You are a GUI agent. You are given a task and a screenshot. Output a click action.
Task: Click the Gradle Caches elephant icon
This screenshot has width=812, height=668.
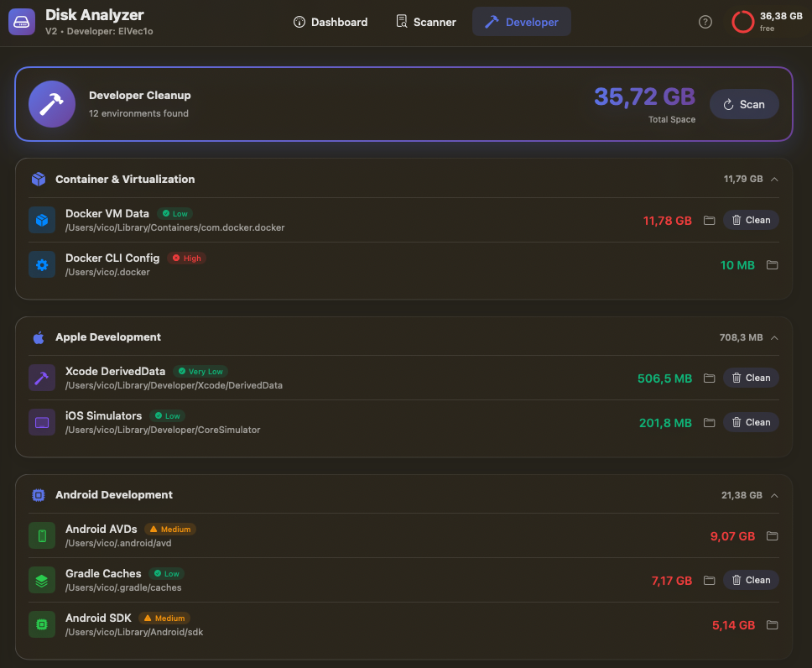(x=41, y=580)
